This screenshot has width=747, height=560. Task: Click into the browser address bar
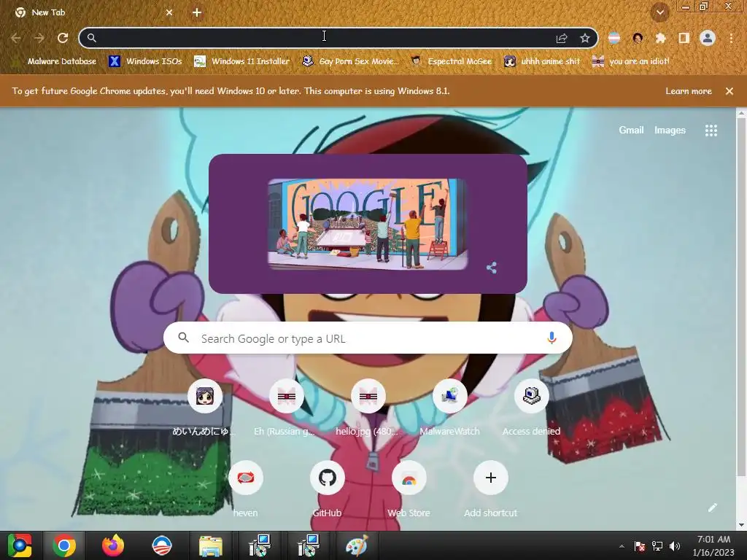click(x=324, y=38)
